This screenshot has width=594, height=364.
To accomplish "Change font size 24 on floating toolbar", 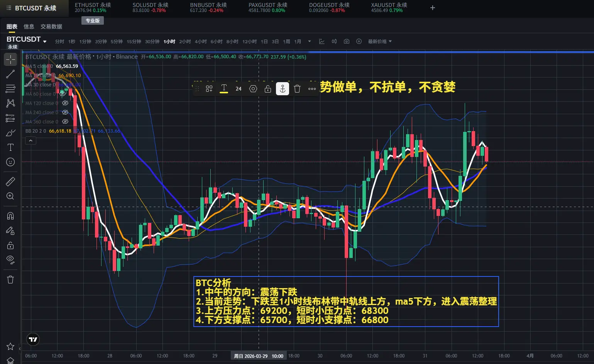I will (239, 89).
